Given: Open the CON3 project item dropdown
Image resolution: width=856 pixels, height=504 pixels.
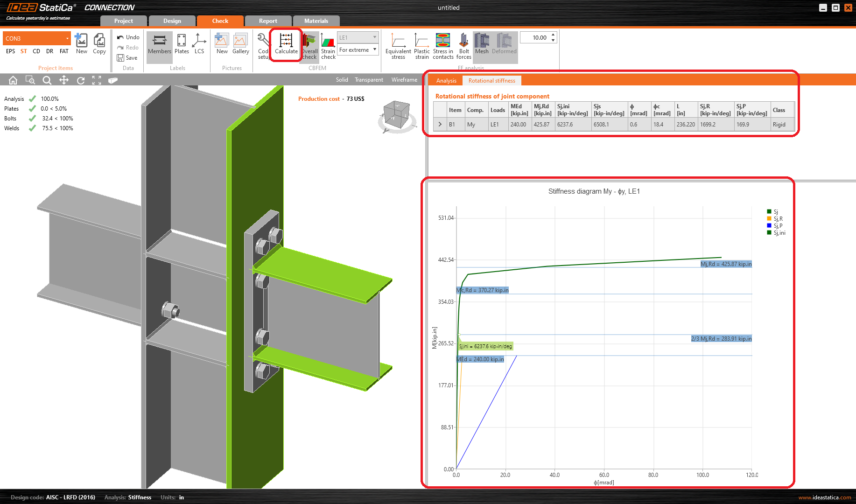Looking at the screenshot, I should (67, 38).
